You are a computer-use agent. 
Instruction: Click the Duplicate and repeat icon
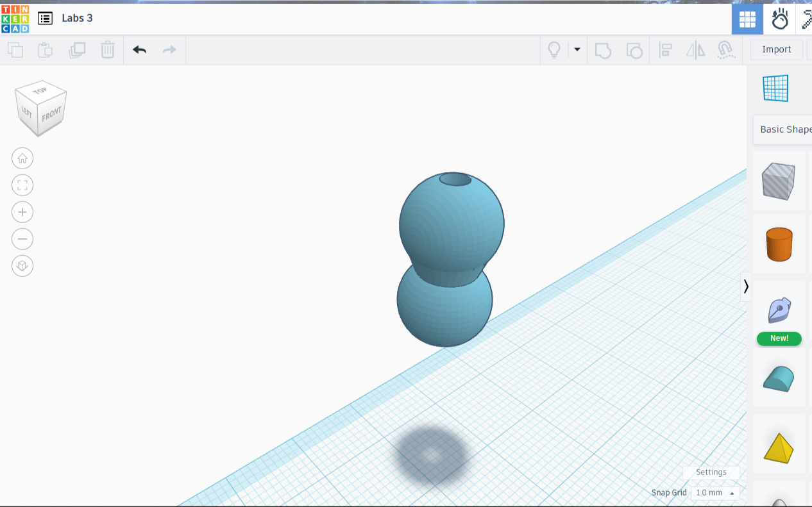[x=77, y=50]
